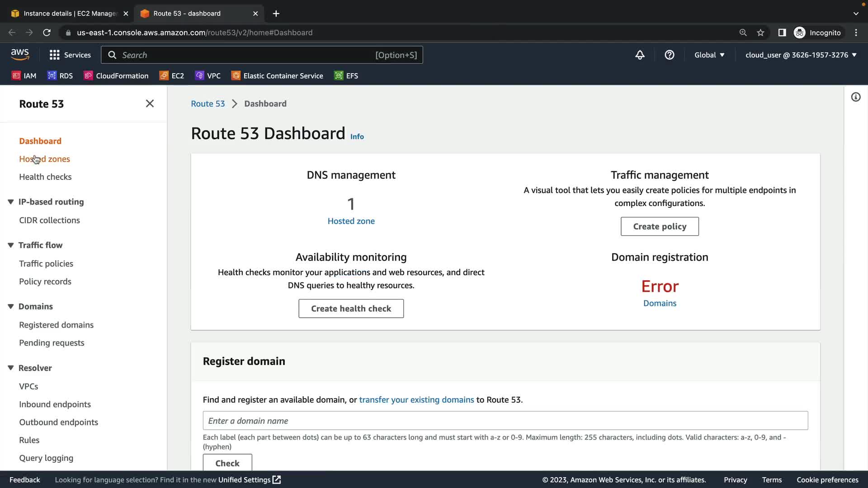Click the Enter a domain name field
The width and height of the screenshot is (868, 488).
click(505, 421)
